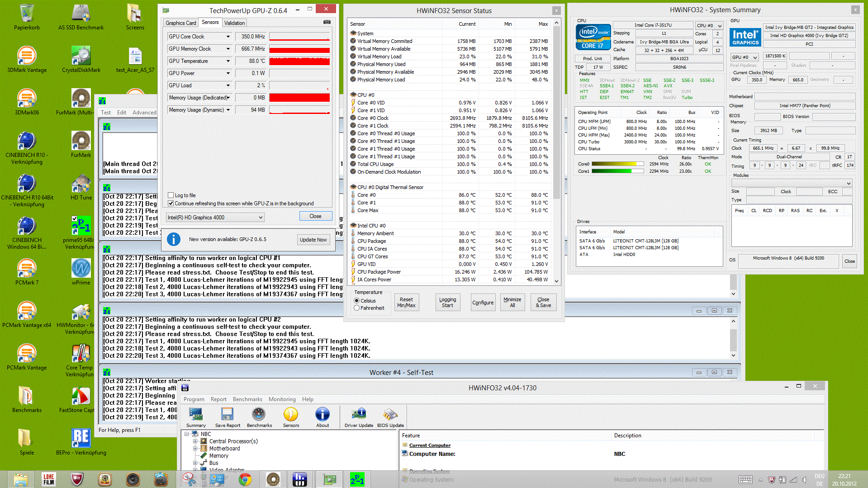Select the wPrime desktop icon

(81, 272)
